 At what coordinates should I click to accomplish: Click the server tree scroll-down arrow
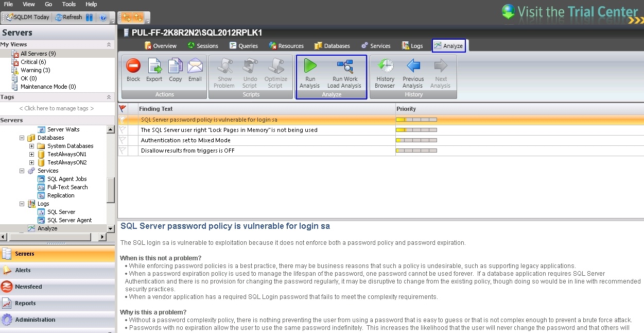tap(111, 228)
